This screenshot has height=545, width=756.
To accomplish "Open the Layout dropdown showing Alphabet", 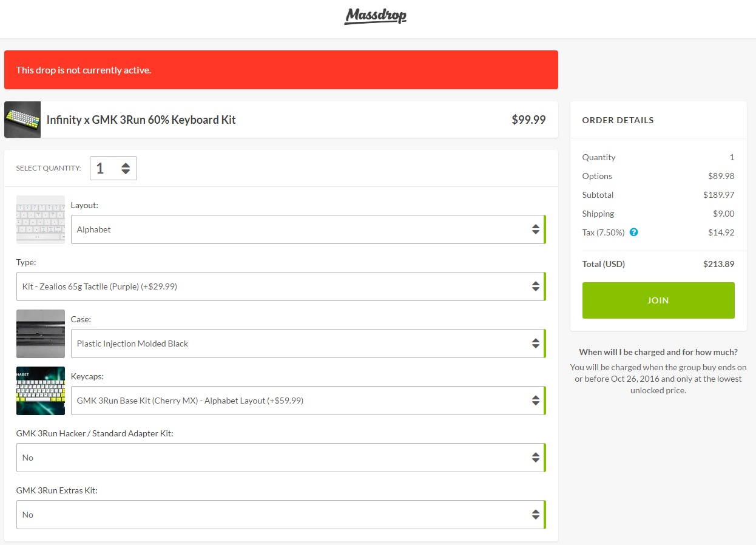I will click(x=303, y=229).
